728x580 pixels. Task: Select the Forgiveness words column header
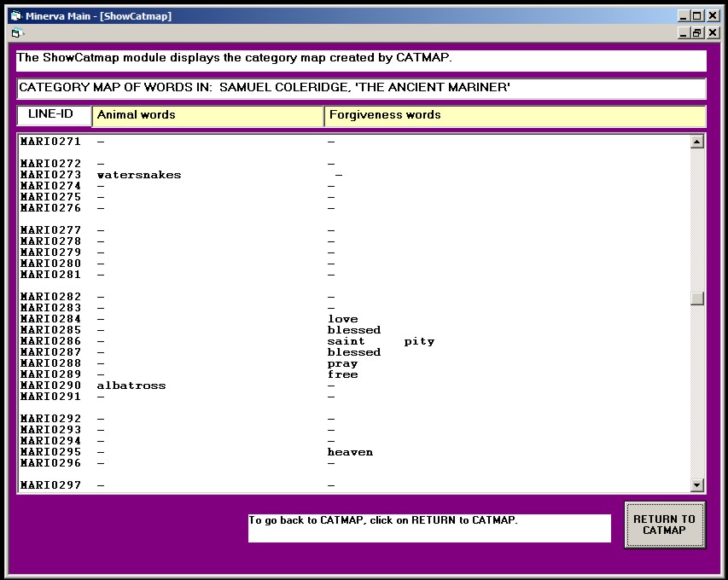[515, 115]
